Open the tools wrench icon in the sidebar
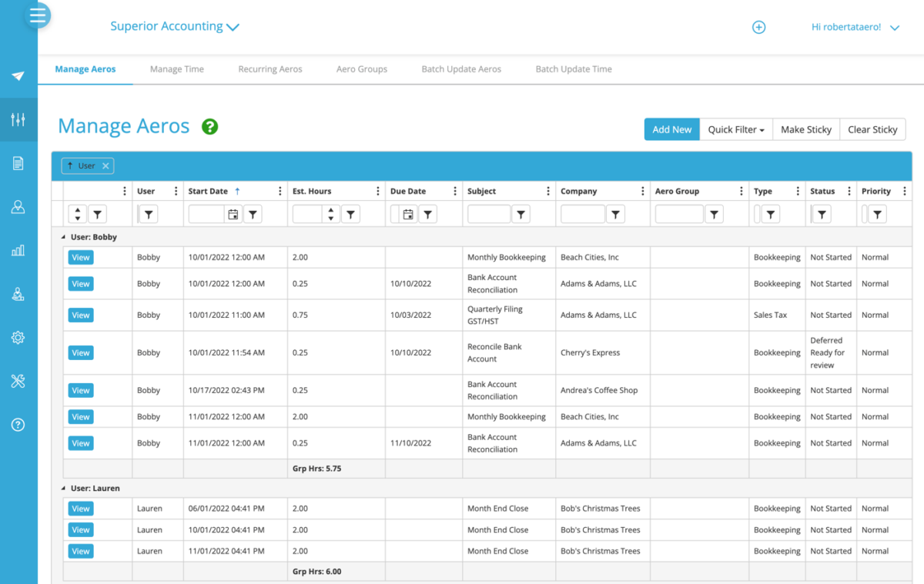 point(18,381)
